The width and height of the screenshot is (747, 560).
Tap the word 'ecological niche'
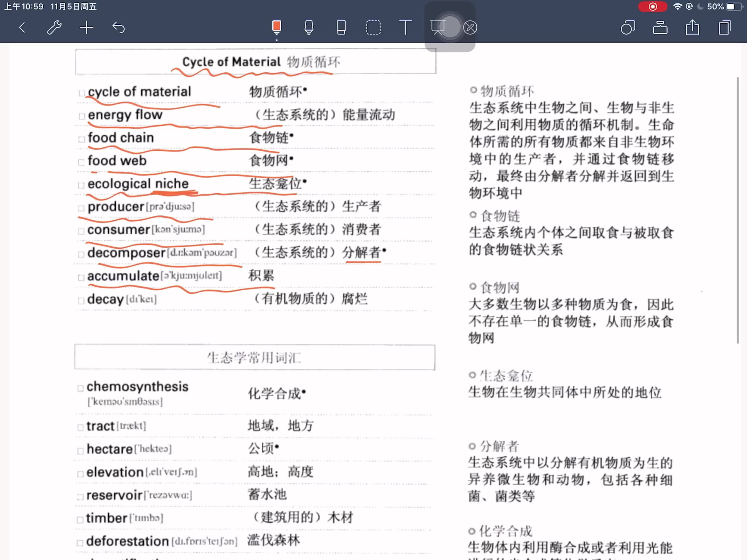pyautogui.click(x=138, y=184)
